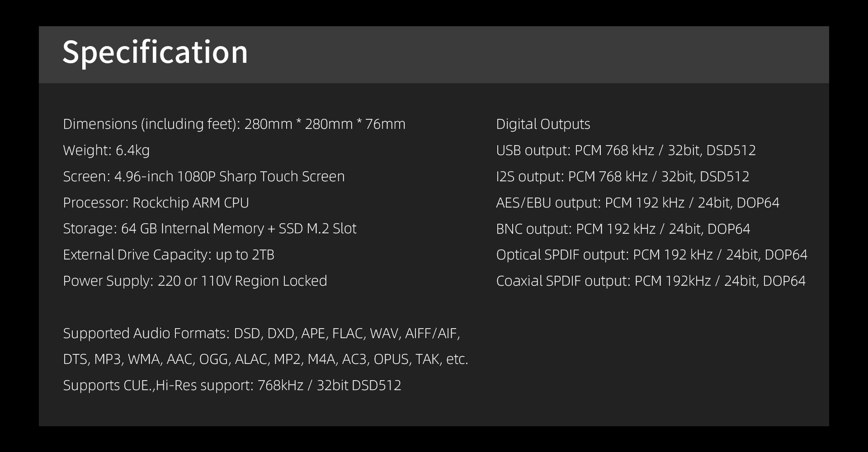Click the Digital Outputs heading
The height and width of the screenshot is (452, 868).
click(x=543, y=124)
